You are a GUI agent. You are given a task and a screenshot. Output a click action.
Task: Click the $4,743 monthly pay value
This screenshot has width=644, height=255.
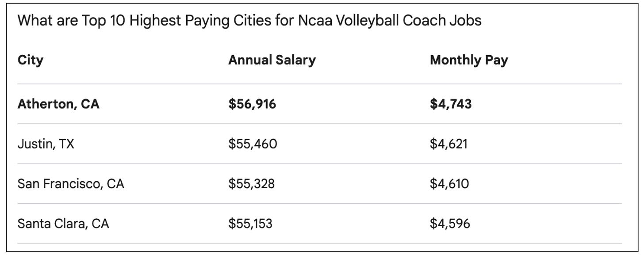[x=451, y=104]
